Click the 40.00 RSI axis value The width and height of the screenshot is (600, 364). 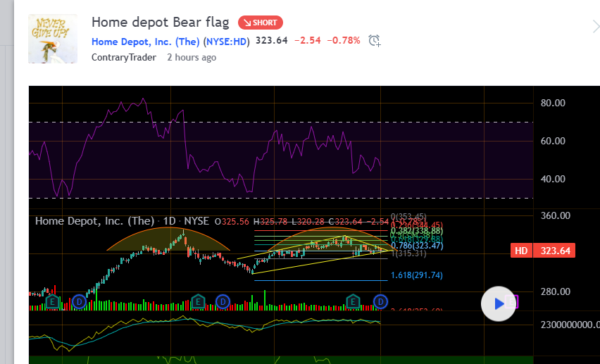pos(553,179)
